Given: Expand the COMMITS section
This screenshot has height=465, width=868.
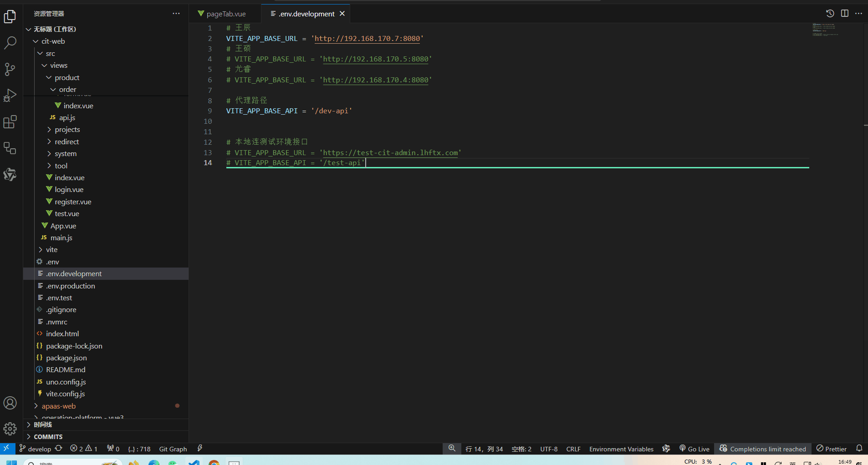Looking at the screenshot, I should (x=48, y=437).
